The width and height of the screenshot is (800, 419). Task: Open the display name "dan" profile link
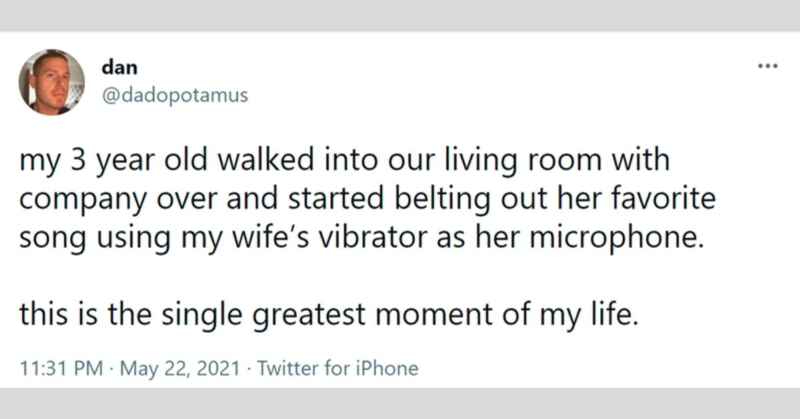tap(115, 67)
